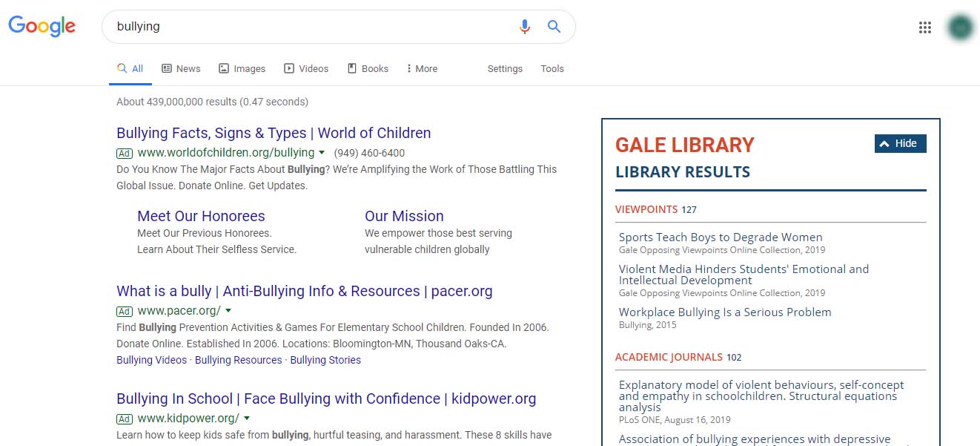Click the Google logo
Viewport: 980px width, 446px height.
tap(42, 26)
